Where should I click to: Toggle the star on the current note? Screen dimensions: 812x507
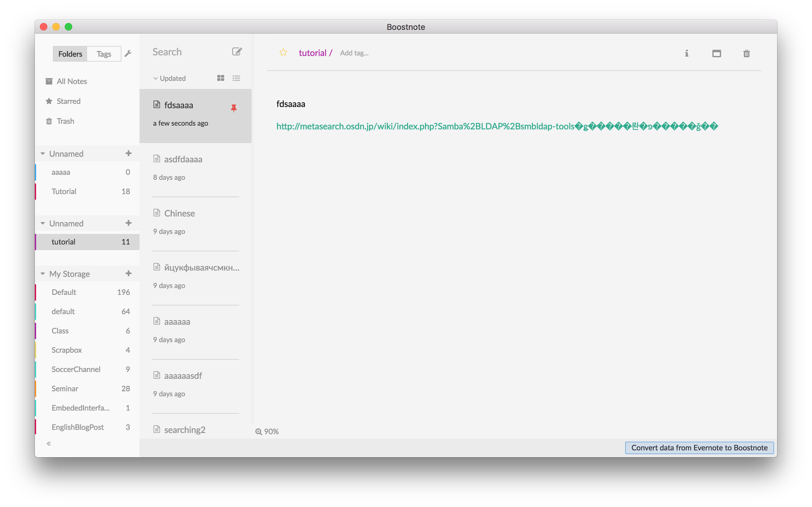[283, 52]
